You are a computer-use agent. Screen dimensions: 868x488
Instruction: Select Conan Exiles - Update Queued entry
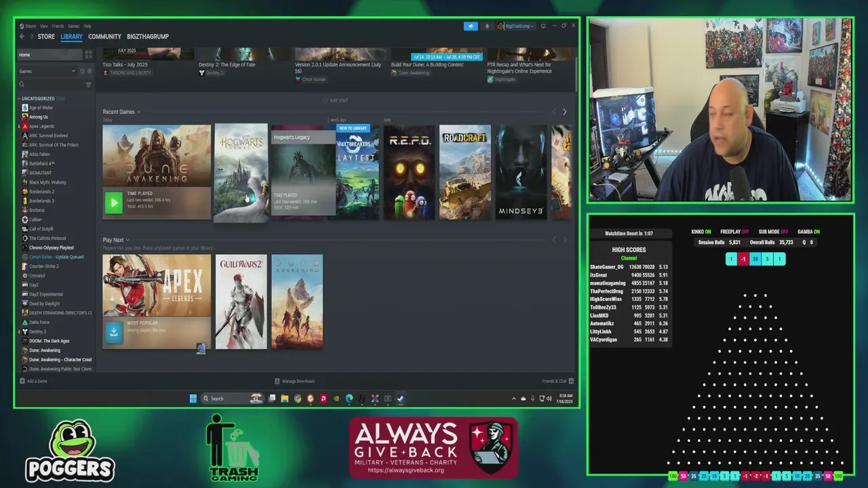(x=56, y=257)
